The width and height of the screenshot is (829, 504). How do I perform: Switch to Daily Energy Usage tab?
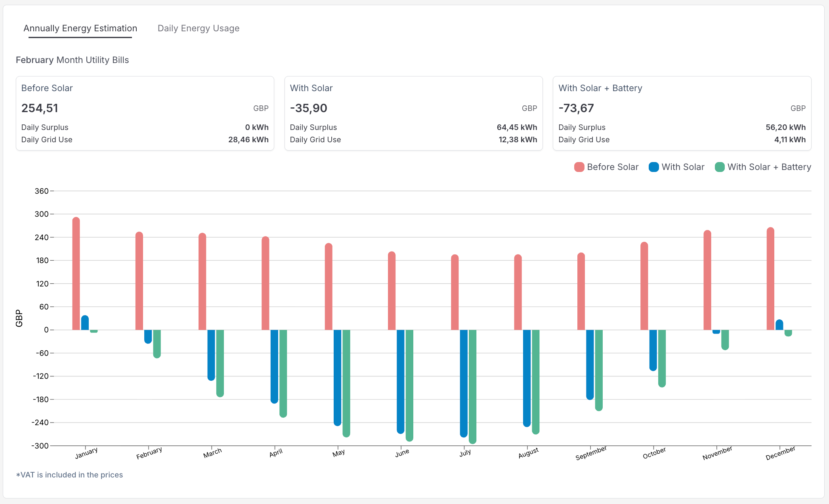tap(198, 29)
